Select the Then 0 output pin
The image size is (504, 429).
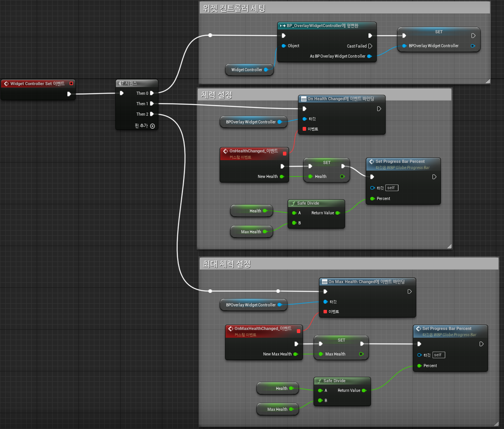(x=152, y=93)
